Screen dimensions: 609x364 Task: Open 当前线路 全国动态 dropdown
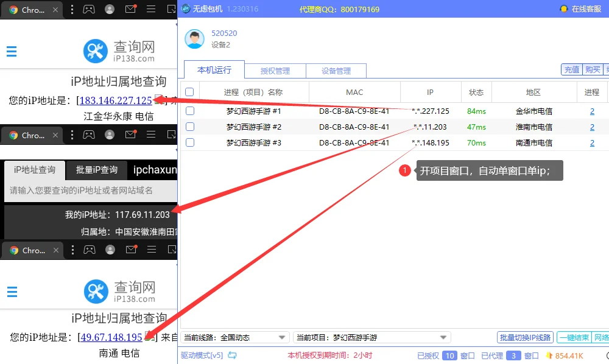coord(235,337)
